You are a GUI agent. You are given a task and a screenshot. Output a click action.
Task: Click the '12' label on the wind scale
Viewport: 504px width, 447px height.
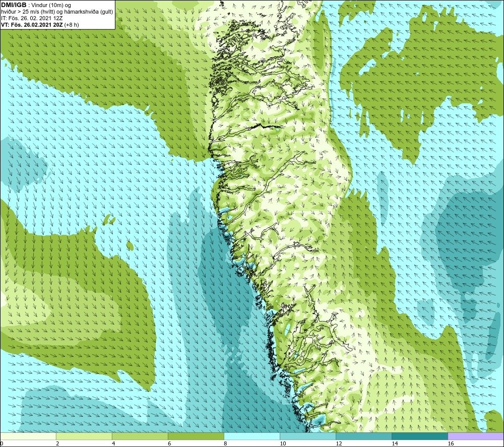pyautogui.click(x=339, y=444)
